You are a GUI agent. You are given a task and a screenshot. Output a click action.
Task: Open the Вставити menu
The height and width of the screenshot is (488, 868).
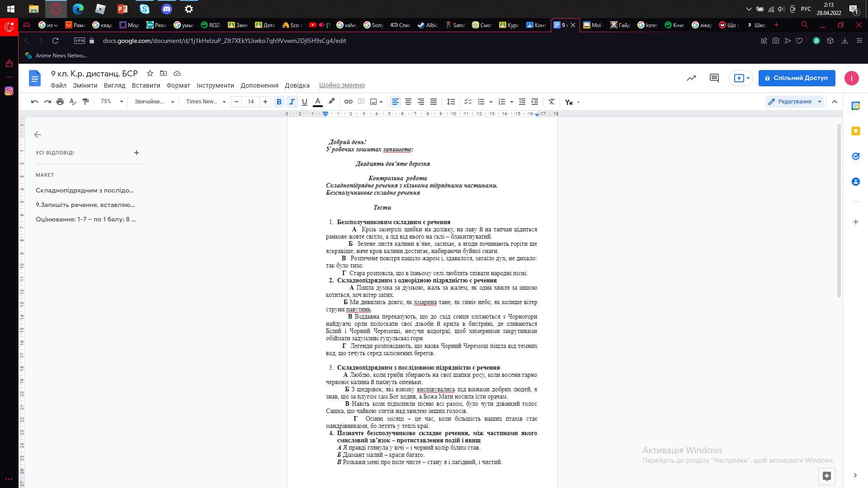[146, 85]
